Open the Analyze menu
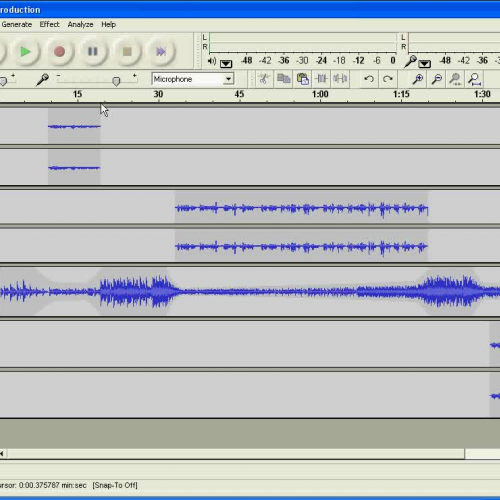The width and height of the screenshot is (500, 500). (x=80, y=24)
